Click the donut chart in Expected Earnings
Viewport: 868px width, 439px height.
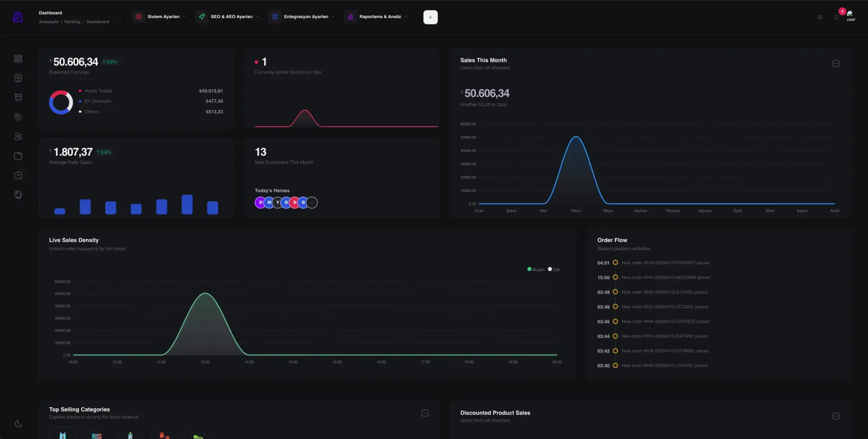[61, 102]
